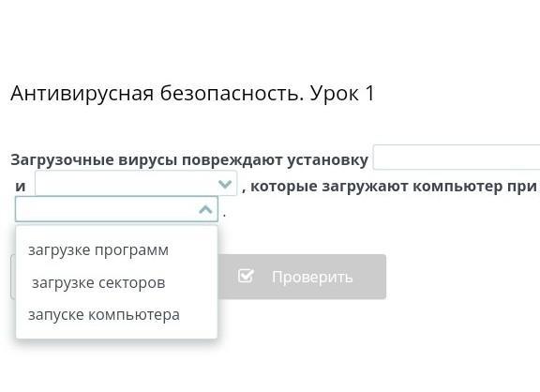Screen dimensions: 540x392
Task: Click the checkmark icon on the Проверить button
Action: click(x=246, y=276)
